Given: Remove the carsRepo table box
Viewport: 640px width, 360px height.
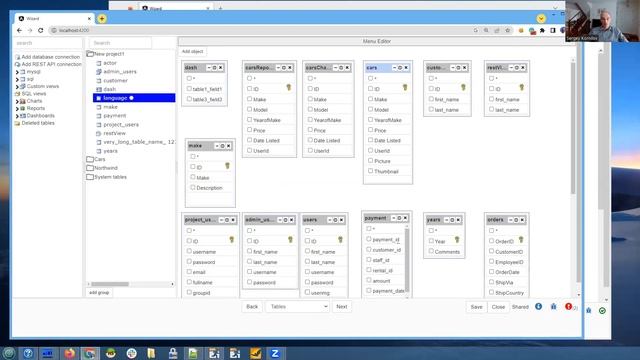Looking at the screenshot, I should click(290, 68).
